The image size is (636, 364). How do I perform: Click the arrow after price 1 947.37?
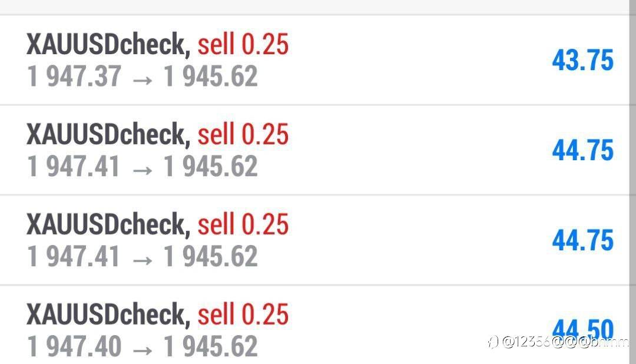143,78
